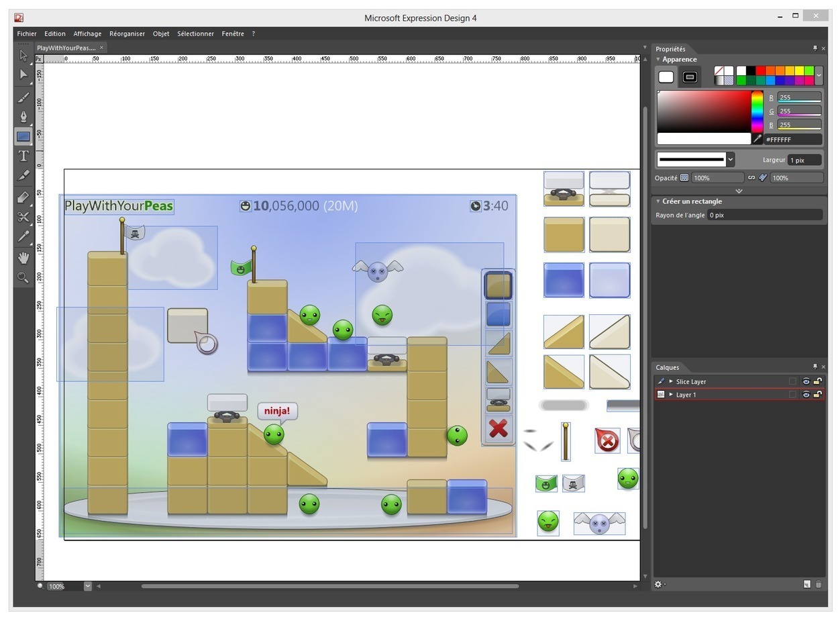The image size is (840, 619).
Task: Toggle Slice Layer visibility eye
Action: [806, 381]
